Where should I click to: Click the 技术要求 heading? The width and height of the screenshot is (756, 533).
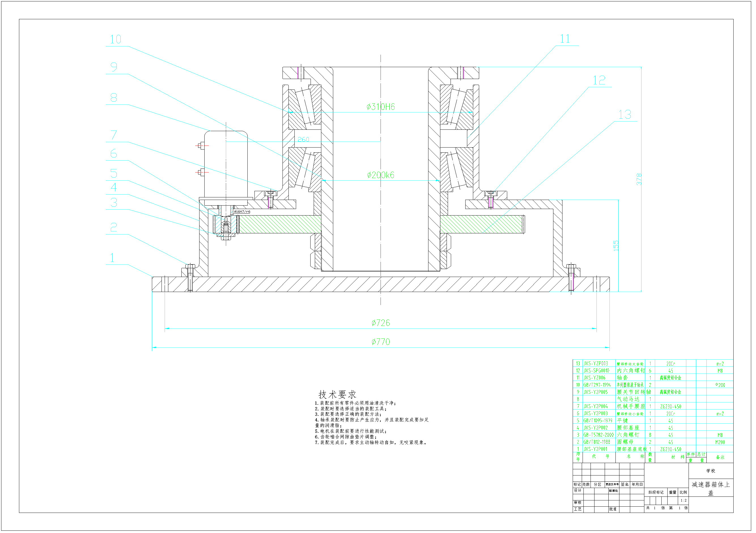[x=337, y=394]
